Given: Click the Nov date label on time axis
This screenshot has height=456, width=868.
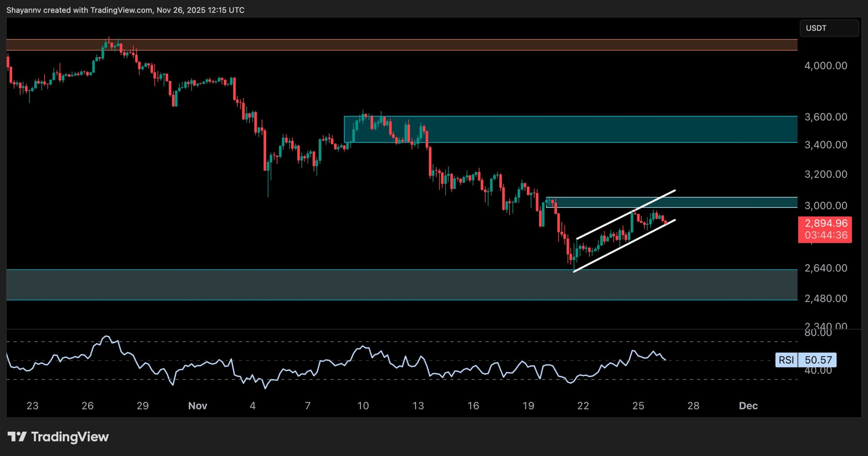Looking at the screenshot, I should point(197,406).
